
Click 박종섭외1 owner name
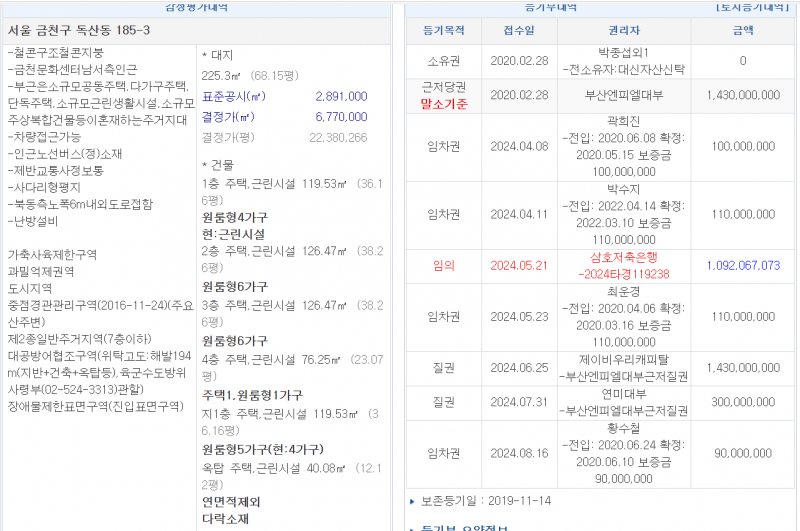point(624,53)
